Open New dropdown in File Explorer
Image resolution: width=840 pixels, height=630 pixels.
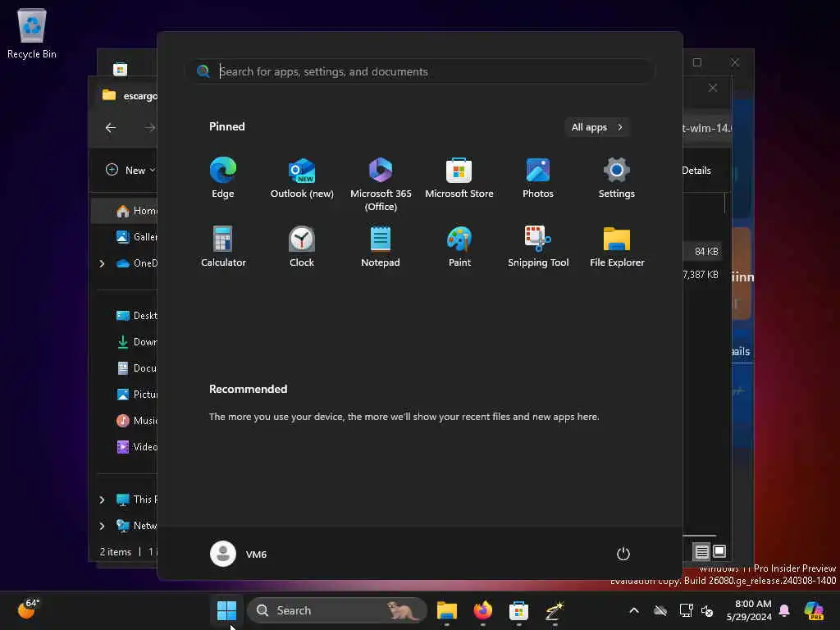(x=130, y=170)
